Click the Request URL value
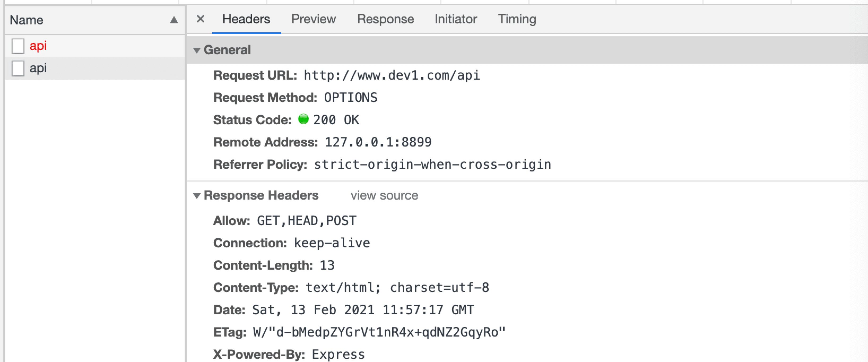This screenshot has height=362, width=868. click(392, 75)
